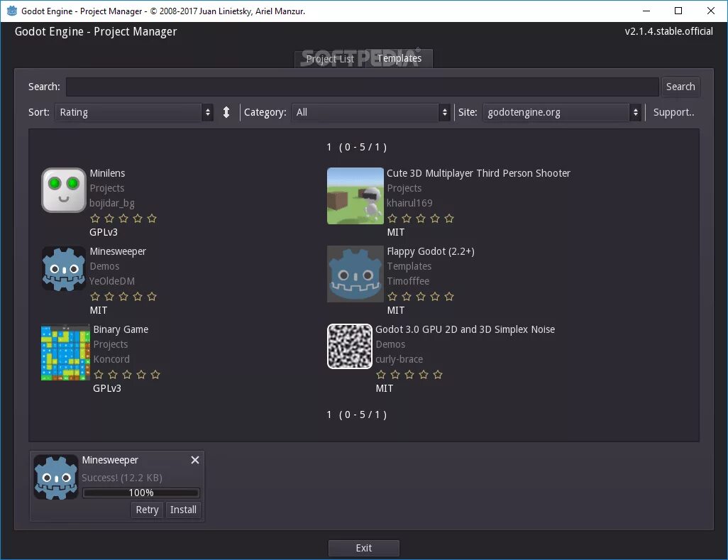728x560 pixels.
Task: Click Projects category under Binary Game
Action: 111,344
